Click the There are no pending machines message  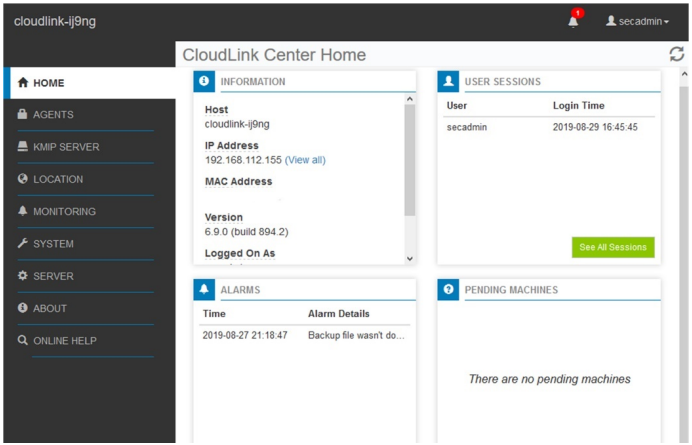549,379
